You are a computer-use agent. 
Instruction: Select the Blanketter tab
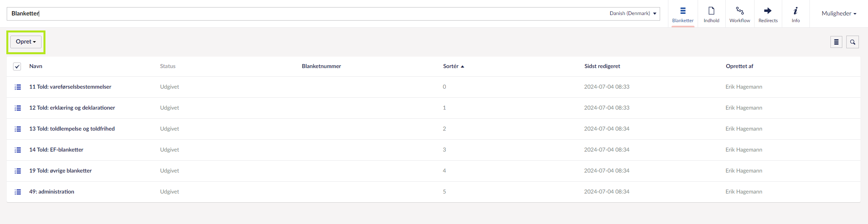(683, 14)
